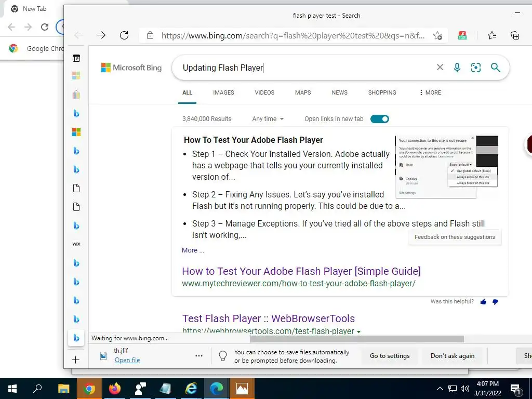Clear the Bing search box with X
Viewport: 532px width, 399px height.
(440, 68)
